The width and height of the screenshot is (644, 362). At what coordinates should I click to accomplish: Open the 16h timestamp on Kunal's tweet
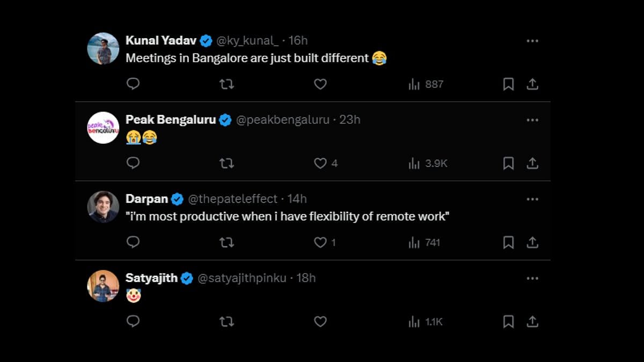[298, 41]
